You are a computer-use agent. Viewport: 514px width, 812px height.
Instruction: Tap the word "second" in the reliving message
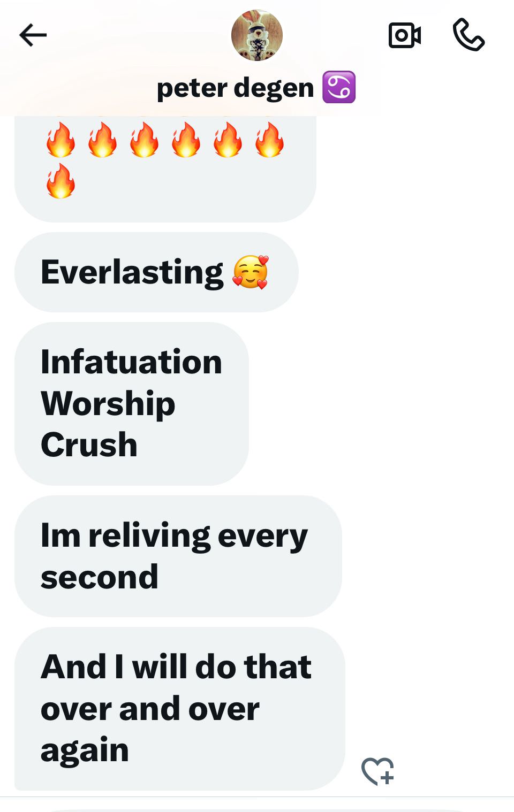tap(99, 577)
